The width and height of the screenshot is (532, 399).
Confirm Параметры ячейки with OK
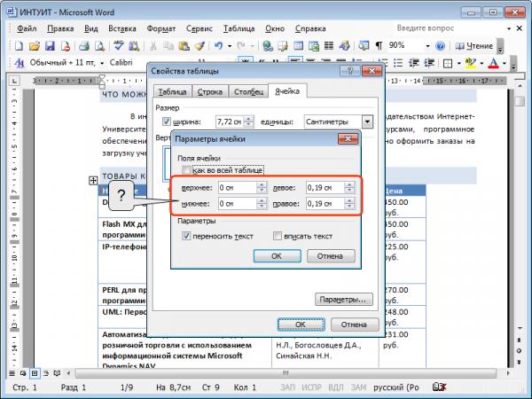[x=277, y=256]
